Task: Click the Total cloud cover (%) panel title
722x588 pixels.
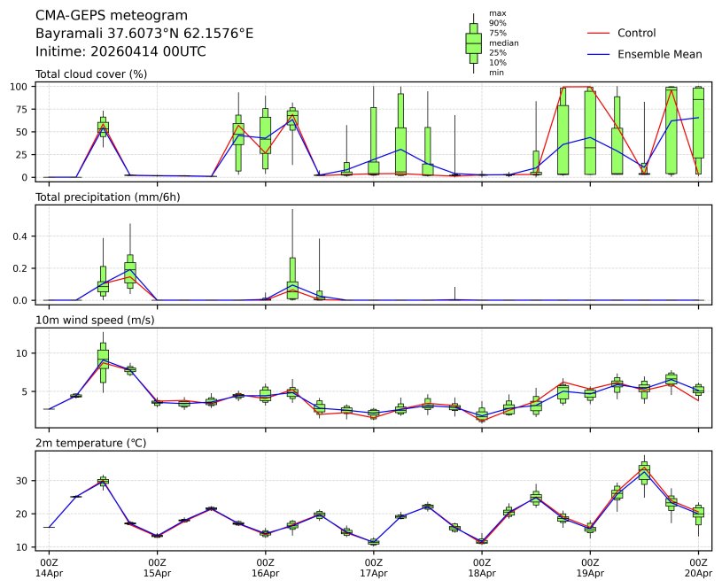Action: 91,73
